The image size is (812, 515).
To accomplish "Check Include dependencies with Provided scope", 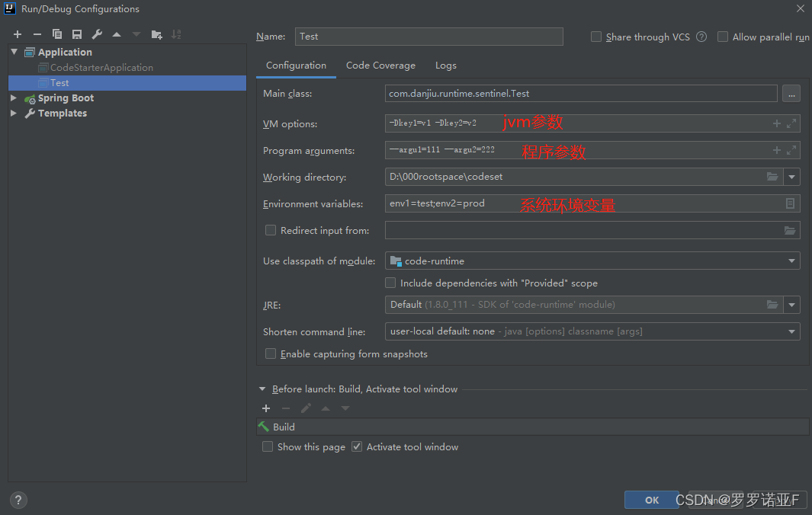I will [390, 283].
